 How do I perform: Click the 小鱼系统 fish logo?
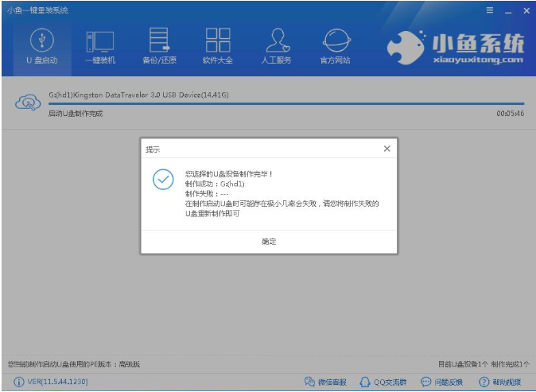tap(406, 47)
